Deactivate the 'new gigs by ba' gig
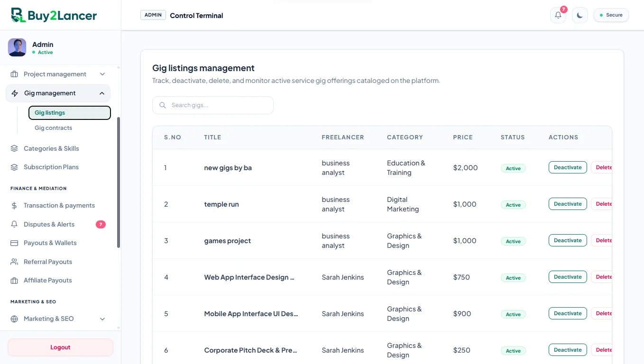This screenshot has height=364, width=644. [x=568, y=167]
